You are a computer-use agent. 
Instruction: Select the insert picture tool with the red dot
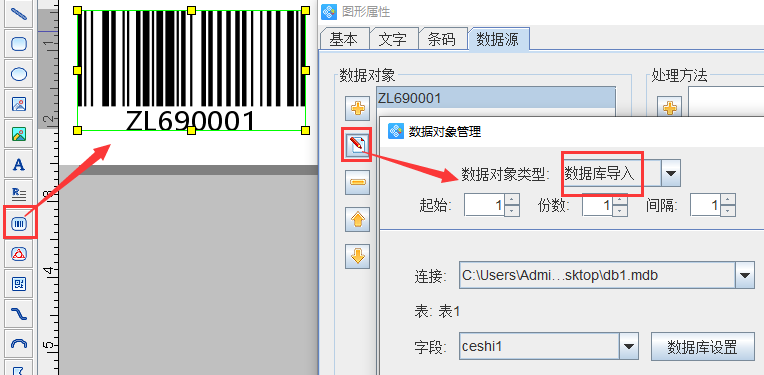[x=19, y=104]
